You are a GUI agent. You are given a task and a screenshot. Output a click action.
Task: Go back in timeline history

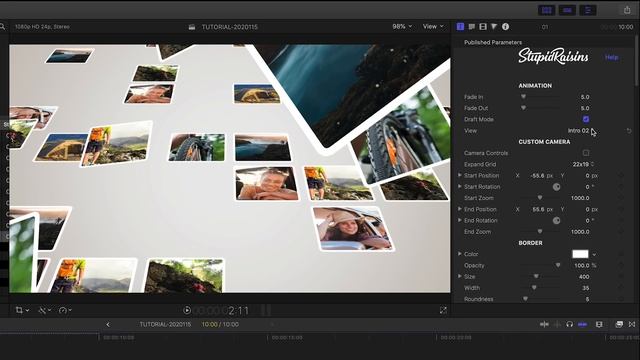pos(108,324)
